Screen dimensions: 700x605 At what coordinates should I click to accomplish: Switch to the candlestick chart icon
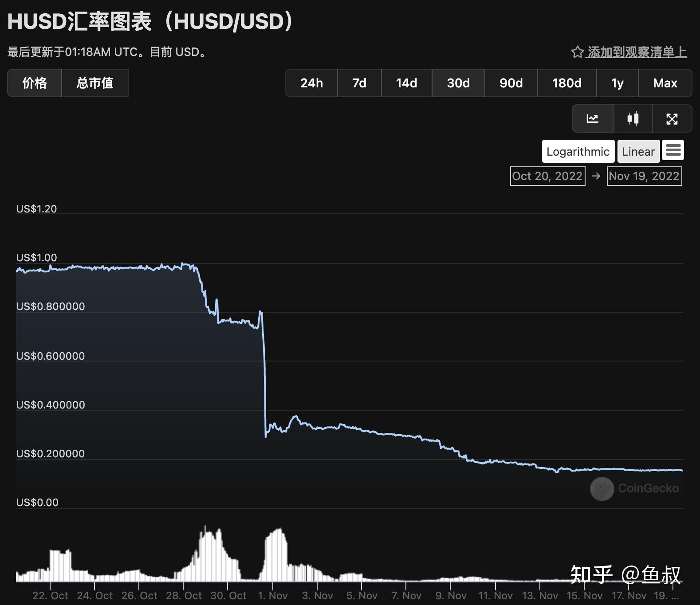tap(633, 119)
